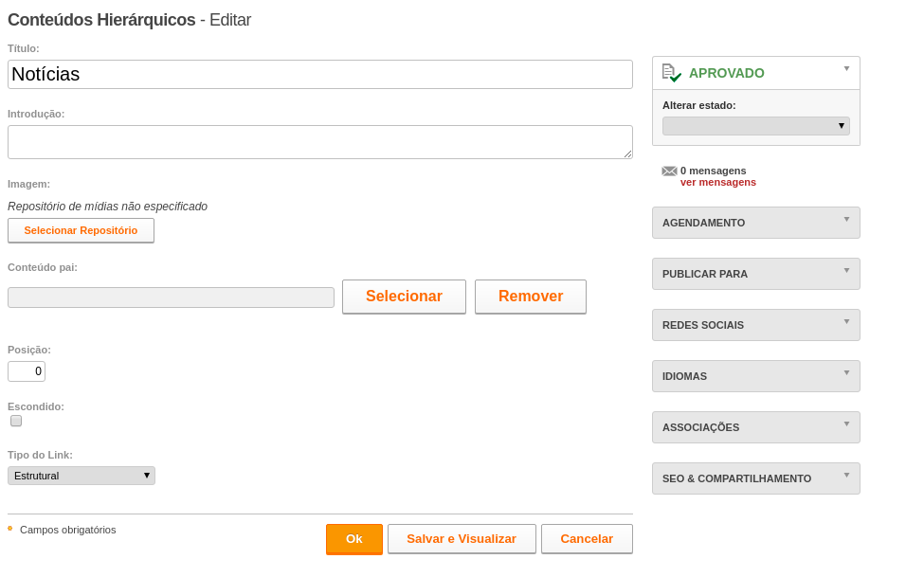The image size is (924, 577).
Task: Click the envelope messages icon
Action: coord(669,171)
